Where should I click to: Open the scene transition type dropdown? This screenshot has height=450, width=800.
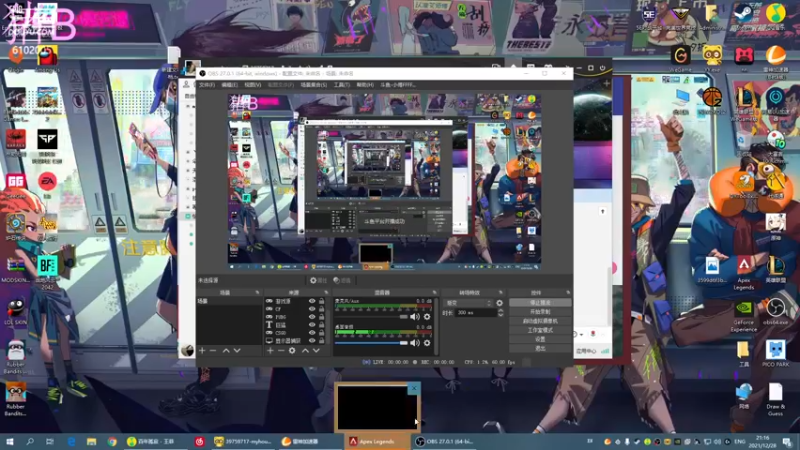click(x=468, y=303)
